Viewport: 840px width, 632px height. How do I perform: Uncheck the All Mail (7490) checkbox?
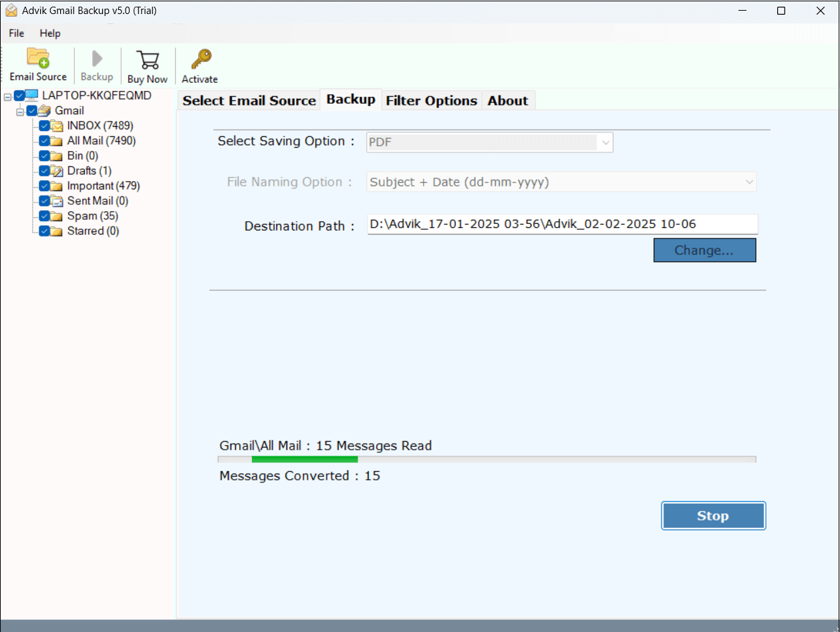[x=44, y=141]
